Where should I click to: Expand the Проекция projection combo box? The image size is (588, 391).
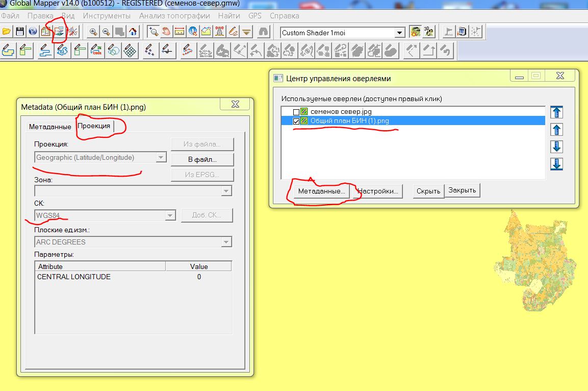(x=161, y=158)
